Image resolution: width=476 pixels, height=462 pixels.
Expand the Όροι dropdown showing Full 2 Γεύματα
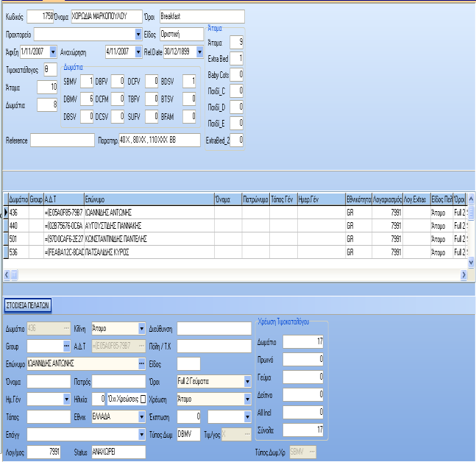click(x=247, y=381)
